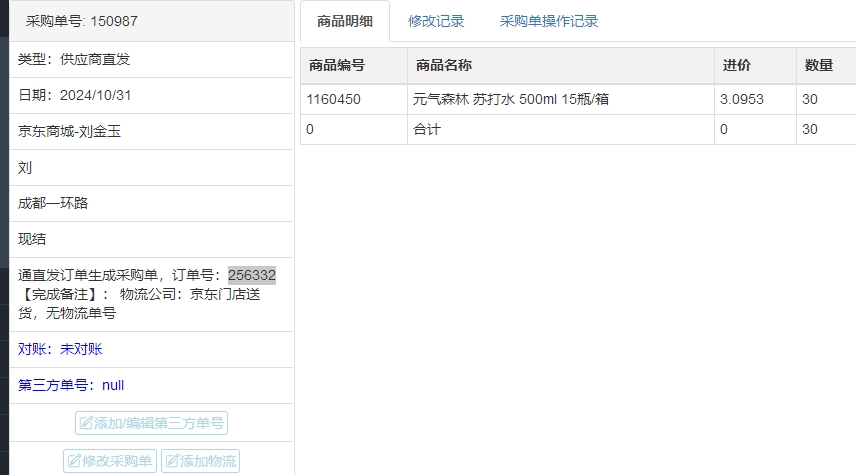This screenshot has height=475, width=856.
Task: Click the 添加/编辑第三方单号 button
Action: click(x=151, y=423)
